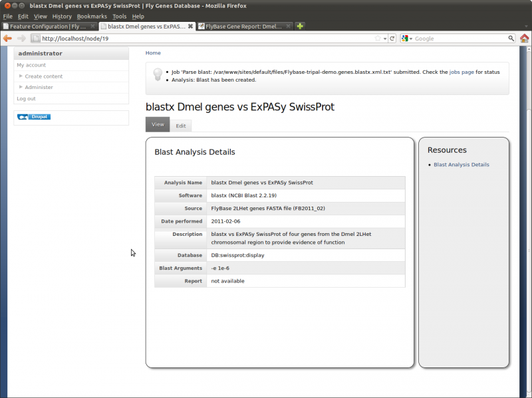Bookmark this page with the star icon

(x=378, y=39)
